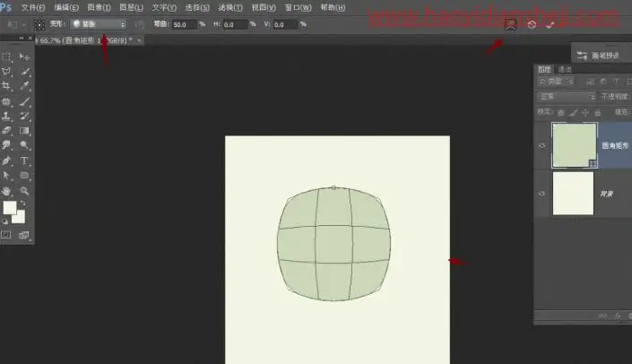Open the 视图(V) menu
This screenshot has width=632, height=364.
pos(264,8)
